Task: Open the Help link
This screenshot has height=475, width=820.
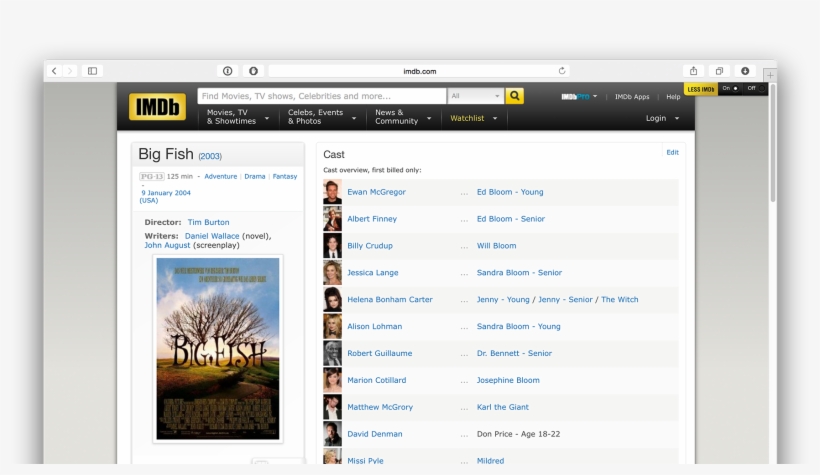Action: click(673, 97)
